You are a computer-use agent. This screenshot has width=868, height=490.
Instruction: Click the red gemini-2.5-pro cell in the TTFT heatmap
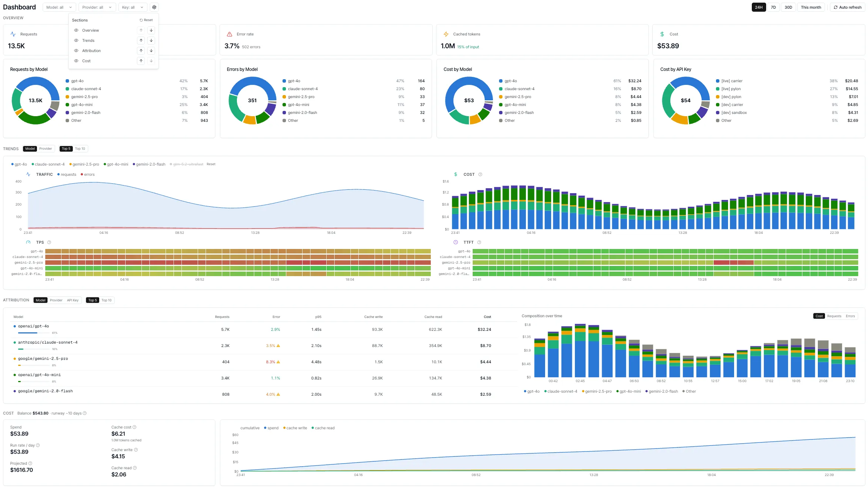click(x=733, y=263)
